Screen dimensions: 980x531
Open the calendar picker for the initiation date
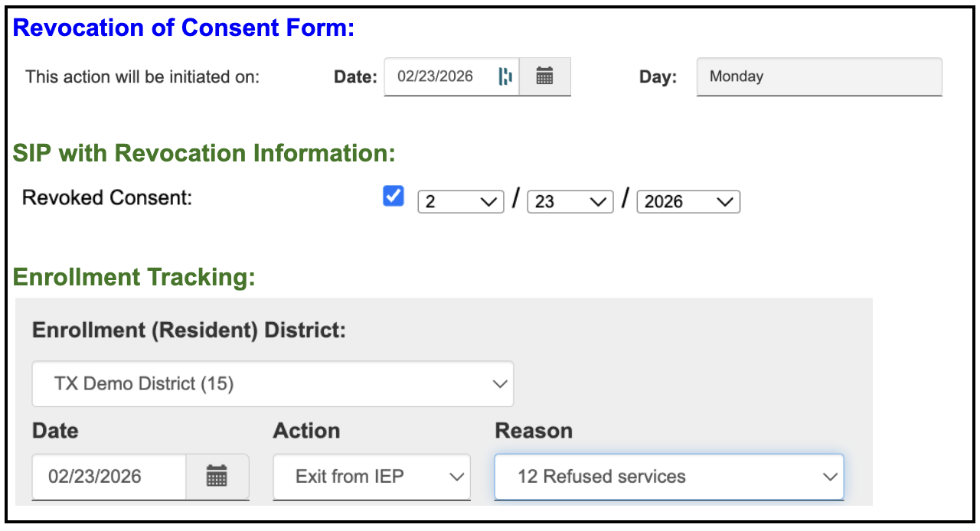(x=546, y=76)
